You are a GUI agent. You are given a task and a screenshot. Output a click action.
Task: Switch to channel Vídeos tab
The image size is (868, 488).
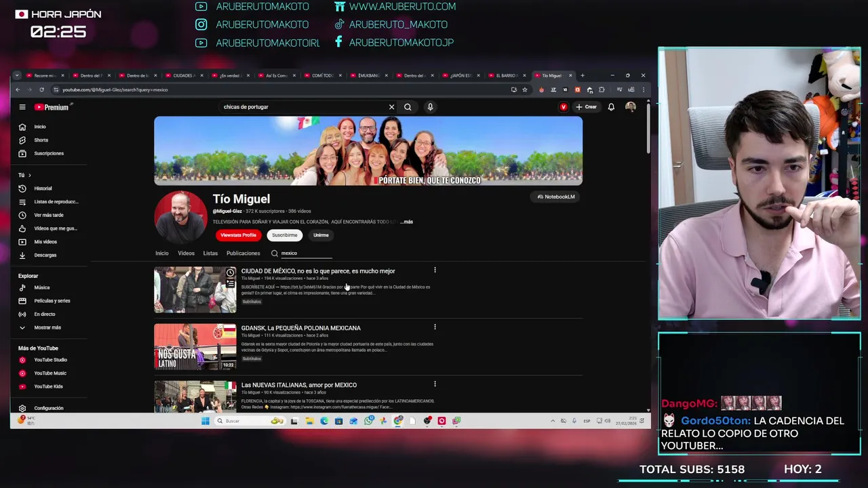[x=186, y=253]
